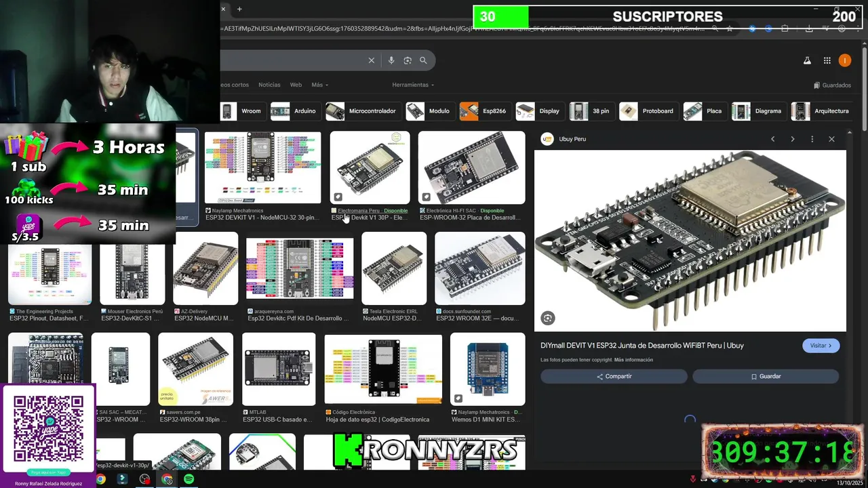868x488 pixels.
Task: Open Naylamp ESP32 DEVKIT V1 pinout thumbnail
Action: tap(262, 167)
